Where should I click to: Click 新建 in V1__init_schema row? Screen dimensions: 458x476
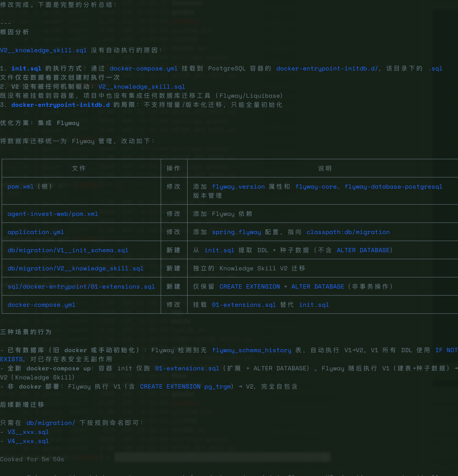point(174,250)
